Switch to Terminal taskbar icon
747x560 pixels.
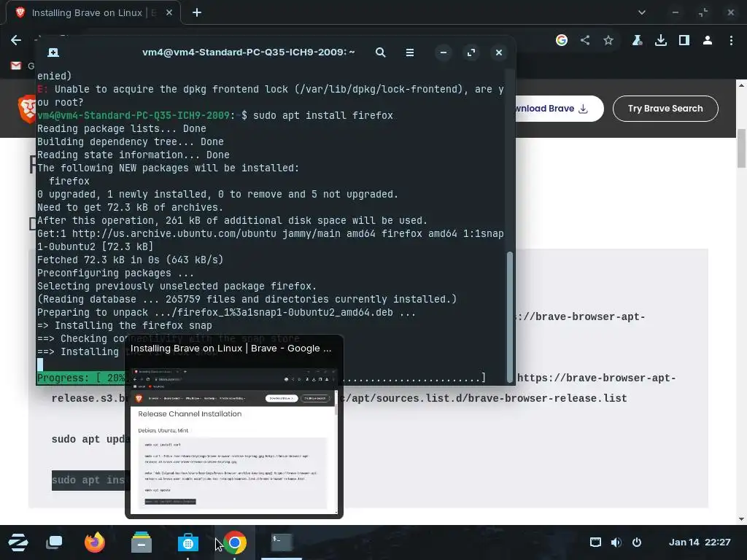pyautogui.click(x=282, y=542)
